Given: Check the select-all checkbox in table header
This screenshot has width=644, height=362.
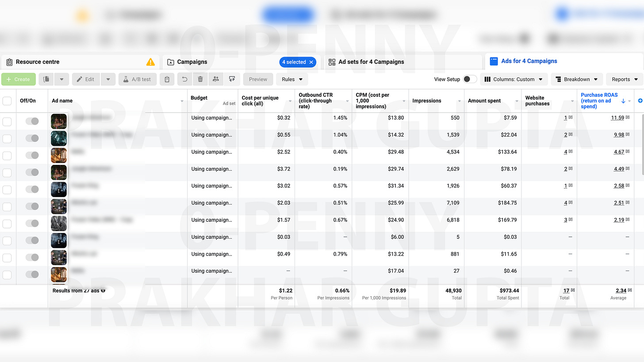Looking at the screenshot, I should pos(7,101).
